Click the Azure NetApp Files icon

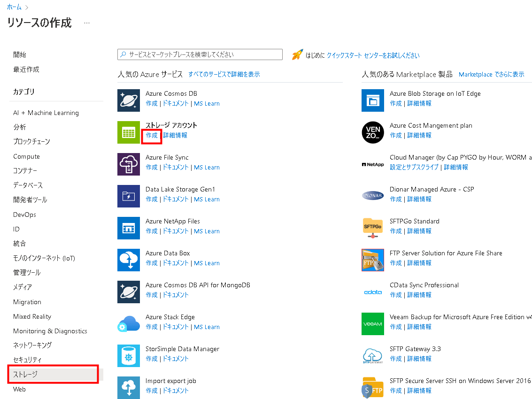(x=129, y=228)
